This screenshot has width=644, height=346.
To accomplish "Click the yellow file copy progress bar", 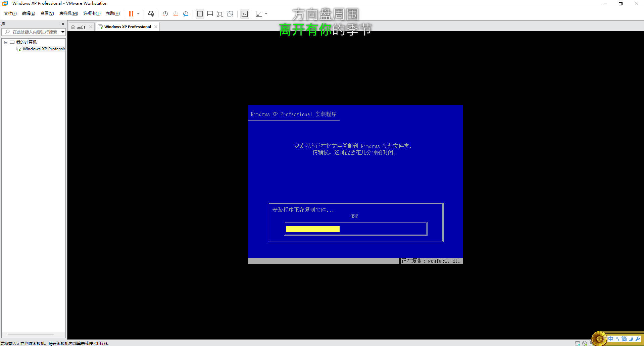I will [312, 229].
